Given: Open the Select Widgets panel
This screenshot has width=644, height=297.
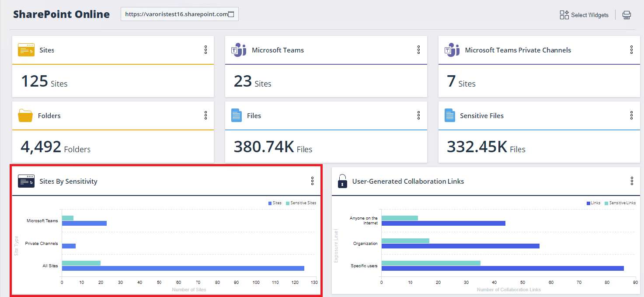Looking at the screenshot, I should pos(584,15).
